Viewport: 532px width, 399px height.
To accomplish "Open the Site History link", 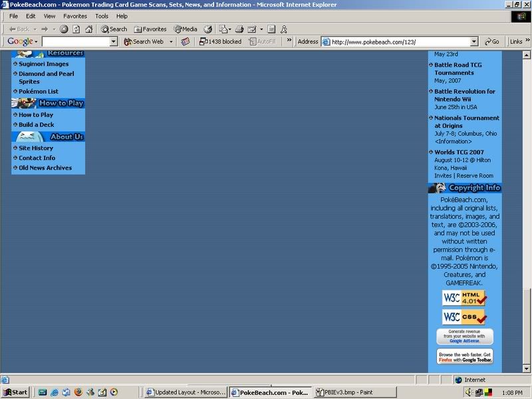I will pos(36,148).
